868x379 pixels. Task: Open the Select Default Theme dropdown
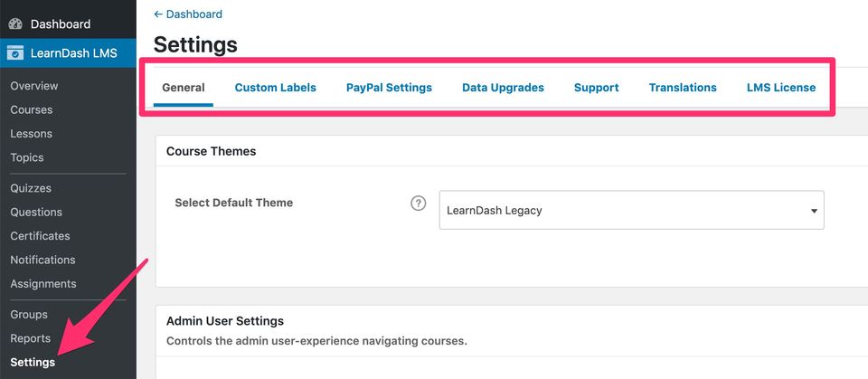tap(631, 210)
